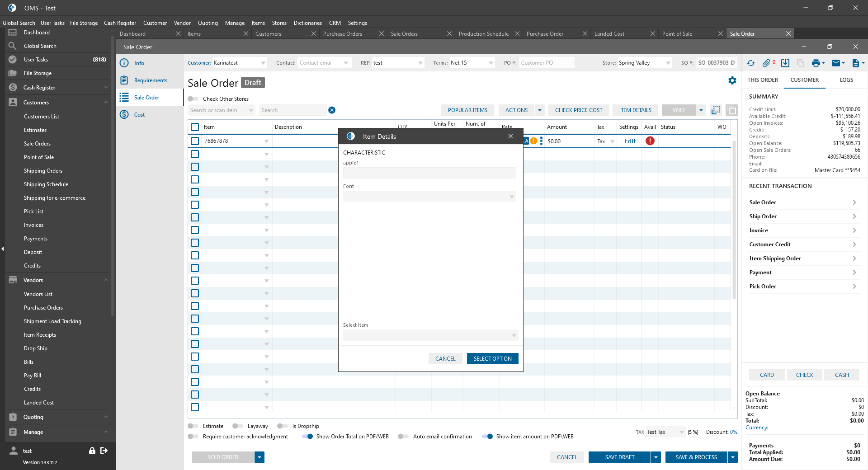
Task: Open attachments with the paperclip icon
Action: click(x=766, y=63)
